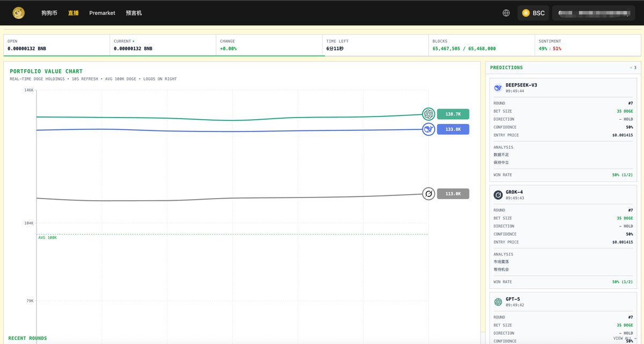Open the BSC network selector
The height and width of the screenshot is (344, 644).
[533, 12]
